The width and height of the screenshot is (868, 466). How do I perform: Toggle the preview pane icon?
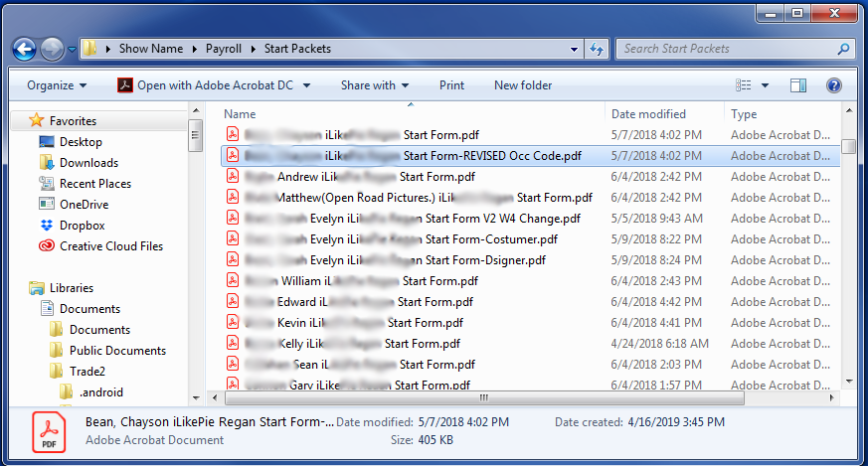point(798,85)
